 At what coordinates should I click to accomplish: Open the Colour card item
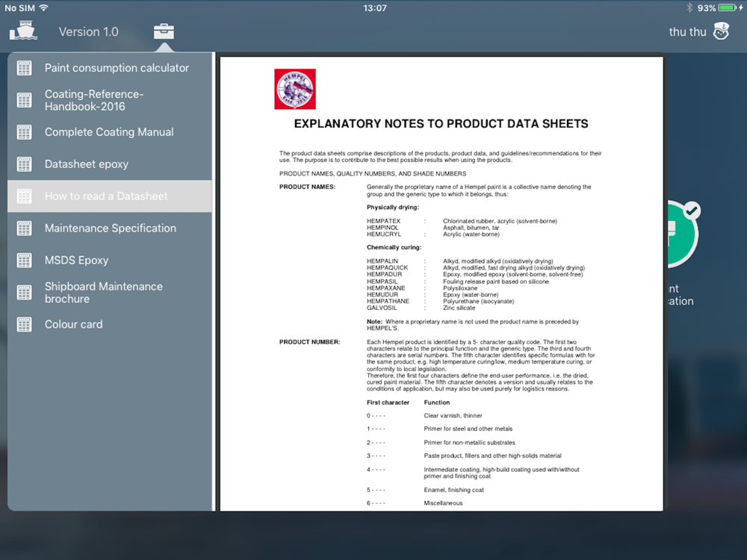pyautogui.click(x=110, y=324)
